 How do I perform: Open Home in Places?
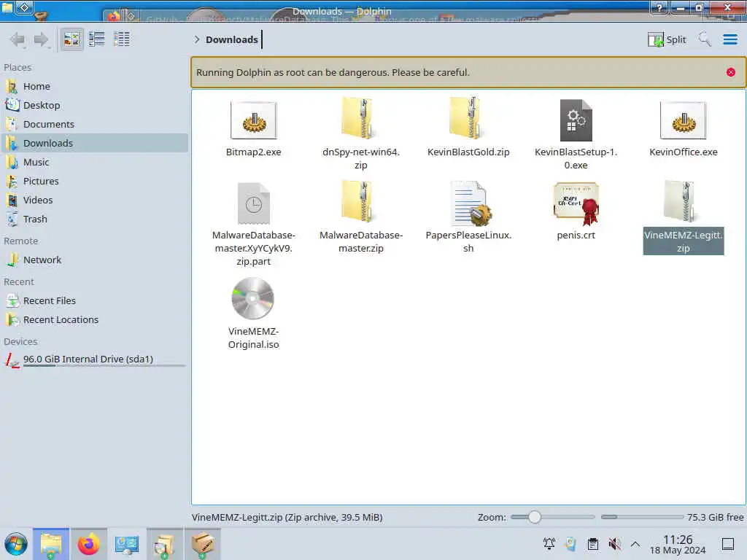(96, 86)
